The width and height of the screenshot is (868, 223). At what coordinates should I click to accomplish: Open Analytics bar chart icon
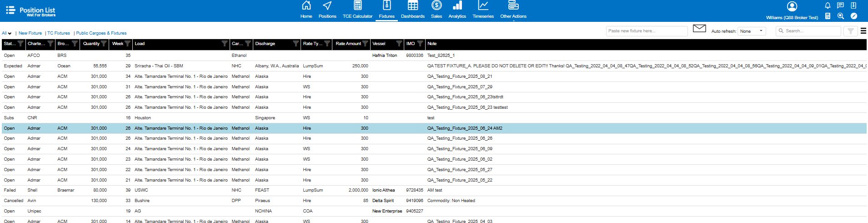click(457, 6)
